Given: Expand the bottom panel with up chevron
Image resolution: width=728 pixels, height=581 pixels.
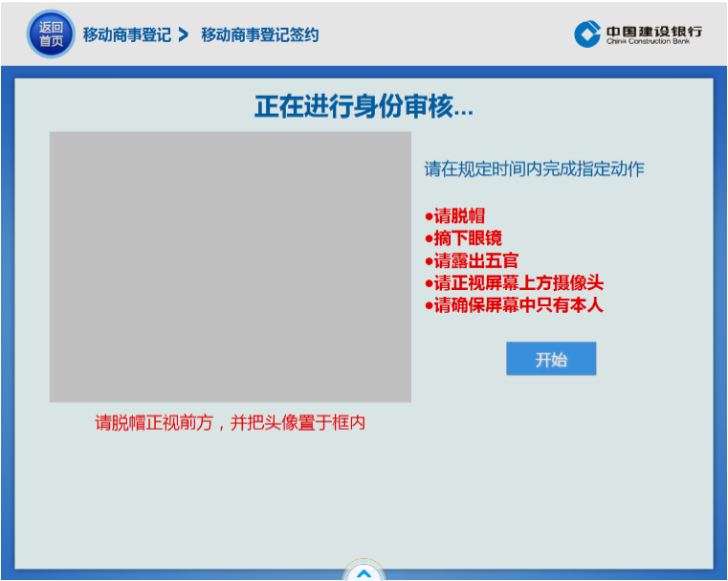Looking at the screenshot, I should tap(364, 572).
